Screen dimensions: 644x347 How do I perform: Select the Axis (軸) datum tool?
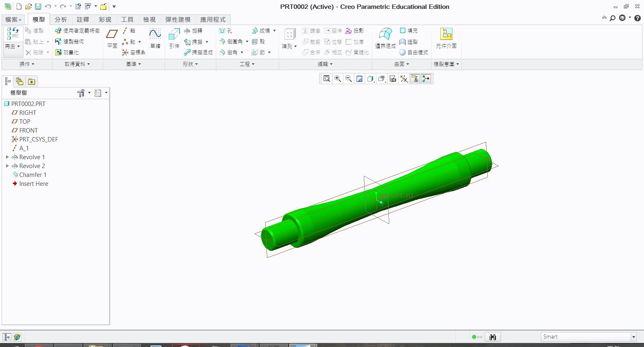pyautogui.click(x=129, y=31)
